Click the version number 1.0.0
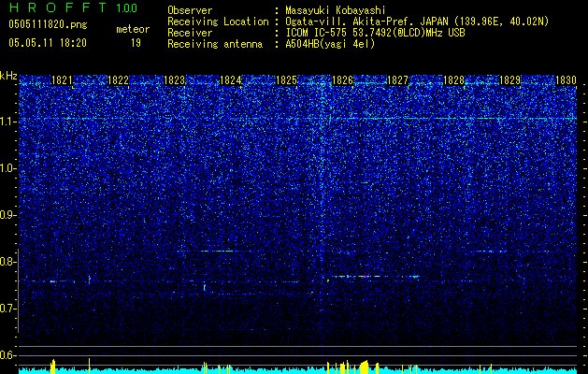Screen dimensions: 588x374 (127, 7)
